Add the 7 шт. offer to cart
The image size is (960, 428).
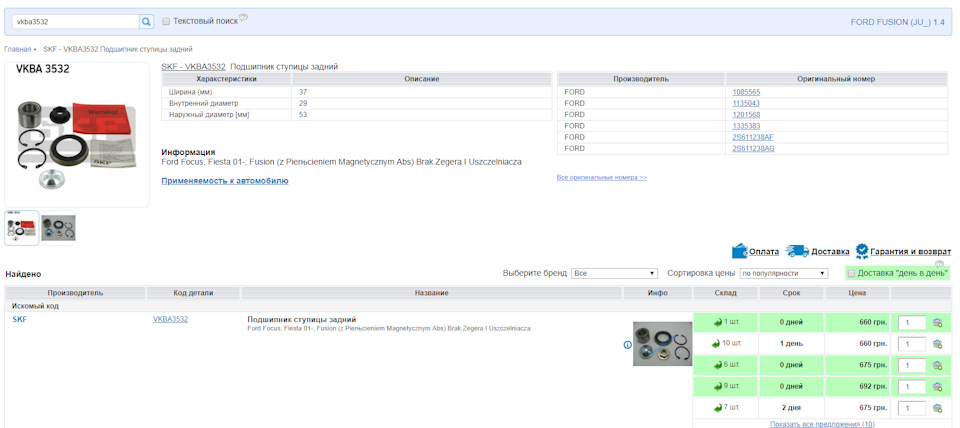tap(937, 408)
